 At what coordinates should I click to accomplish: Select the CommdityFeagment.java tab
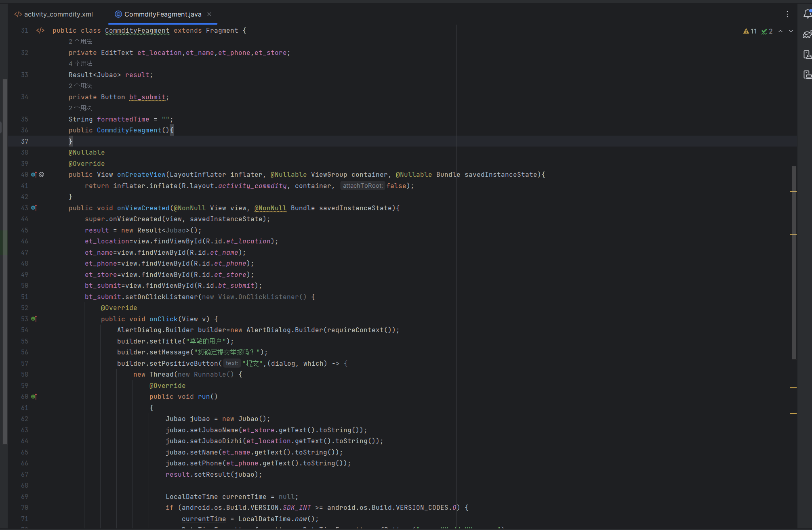tap(162, 14)
